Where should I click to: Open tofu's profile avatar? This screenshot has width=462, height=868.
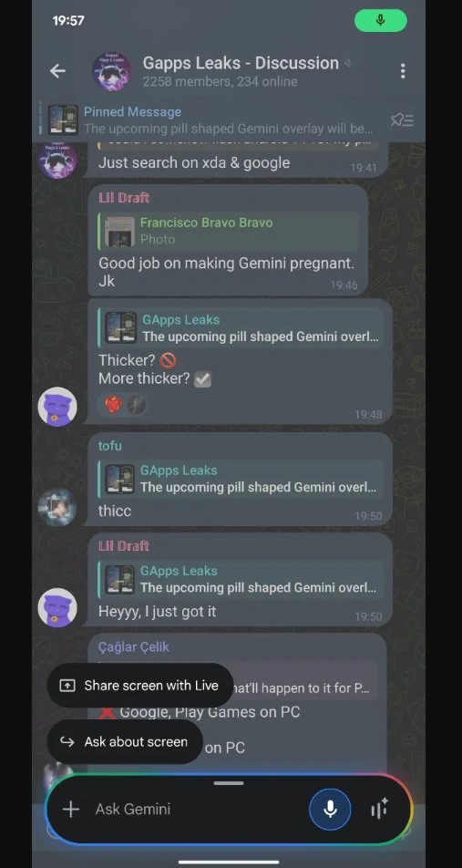click(x=57, y=507)
